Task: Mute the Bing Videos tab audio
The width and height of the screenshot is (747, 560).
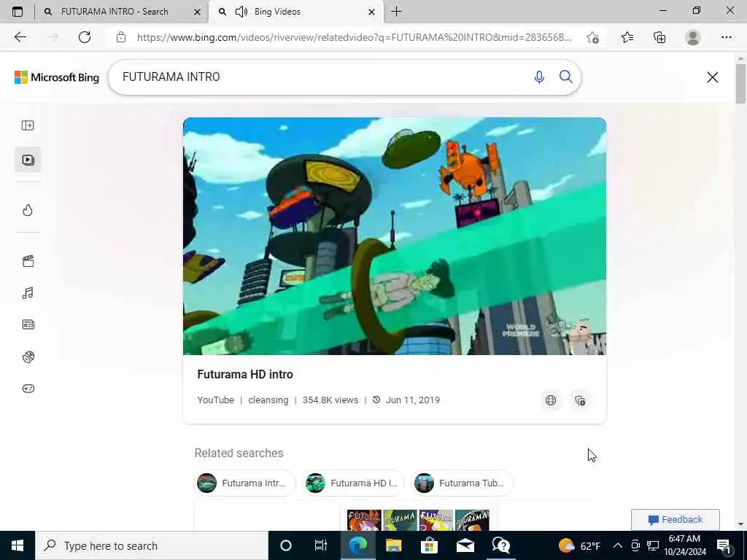Action: 241,12
